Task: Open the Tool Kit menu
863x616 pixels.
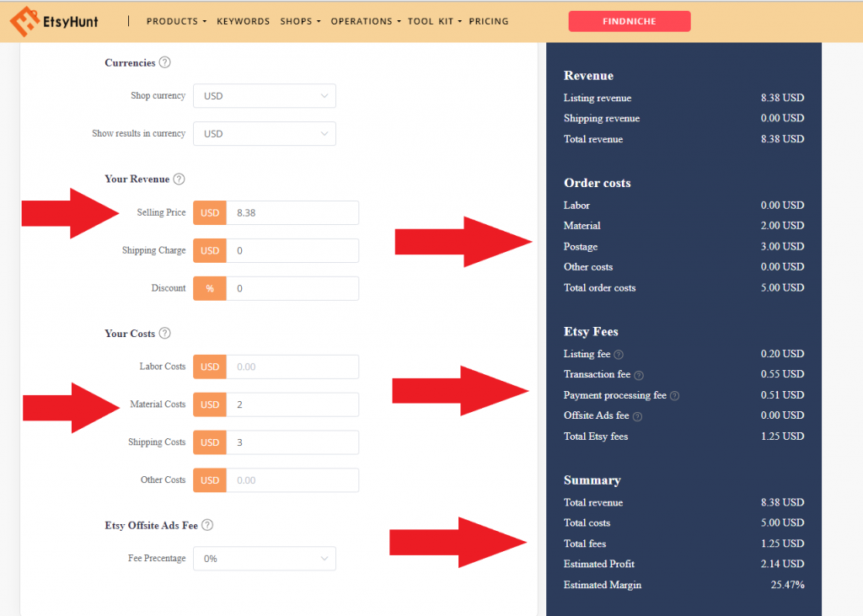Action: pos(434,21)
